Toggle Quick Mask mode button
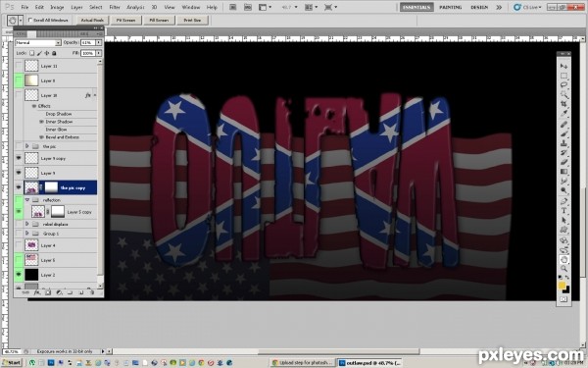Viewport: 588px width, 368px height. pyautogui.click(x=563, y=299)
